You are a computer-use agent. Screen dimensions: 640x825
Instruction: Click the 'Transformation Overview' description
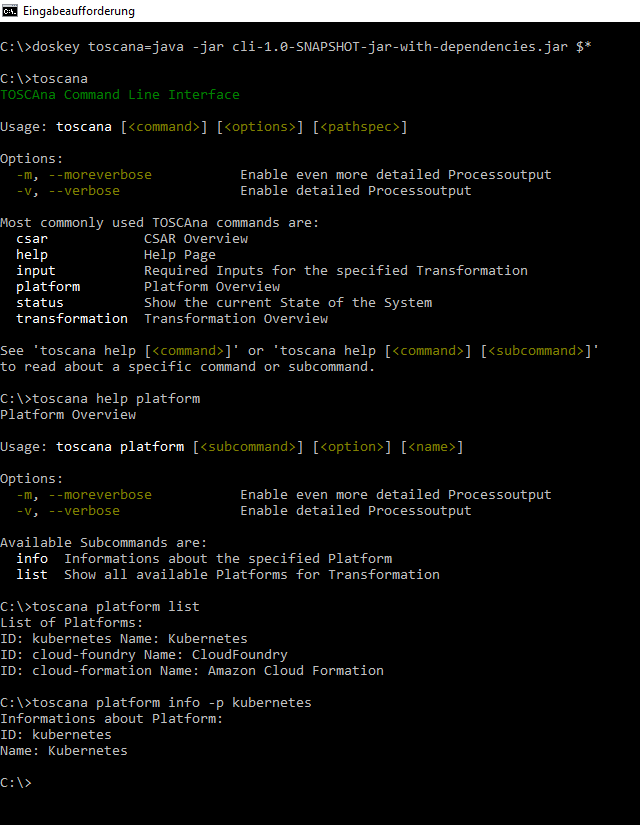(x=236, y=319)
